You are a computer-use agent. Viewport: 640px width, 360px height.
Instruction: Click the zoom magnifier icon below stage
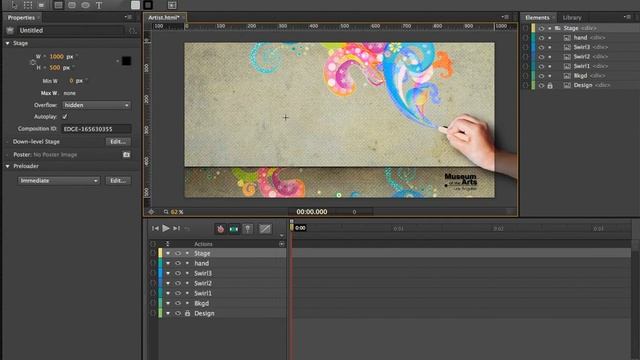(166, 212)
